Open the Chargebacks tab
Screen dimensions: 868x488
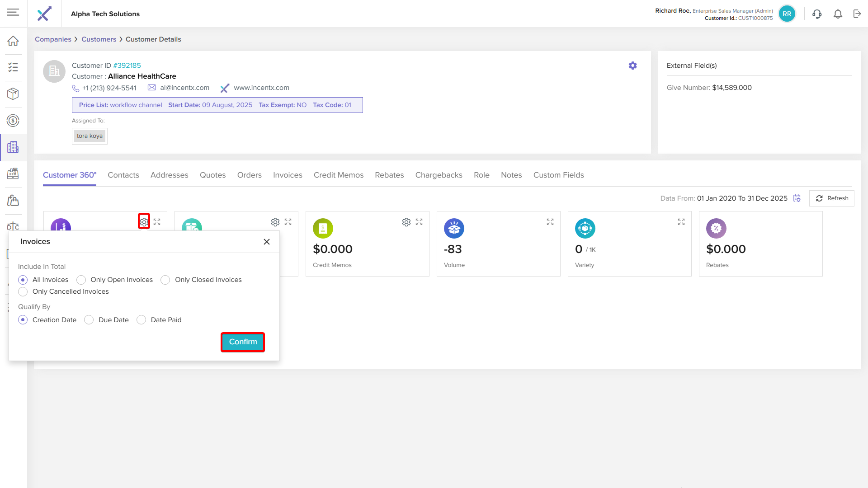point(439,175)
